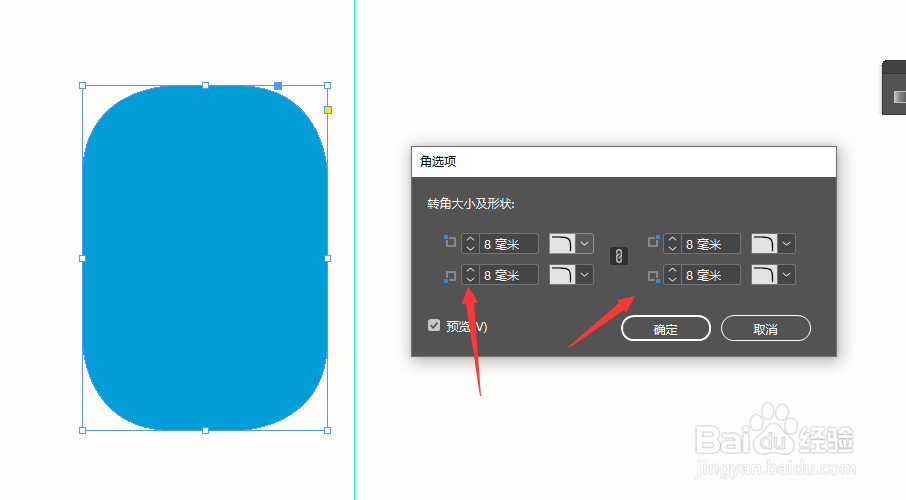Click the top-right 8 毫米 size field

pos(711,244)
